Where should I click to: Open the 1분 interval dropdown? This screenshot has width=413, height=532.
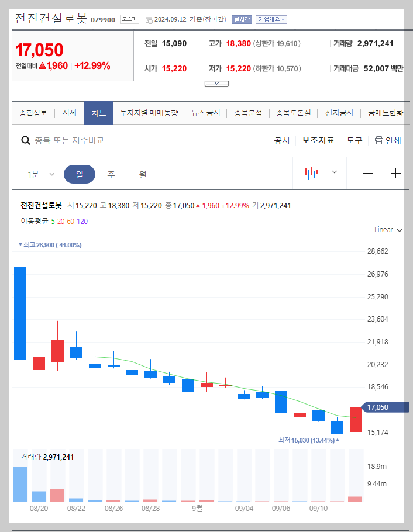(x=40, y=174)
